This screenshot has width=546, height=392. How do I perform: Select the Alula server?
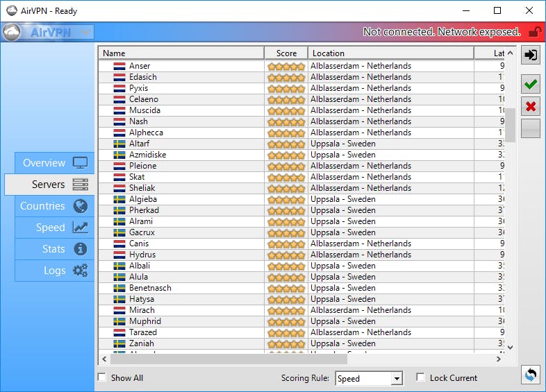[301, 277]
